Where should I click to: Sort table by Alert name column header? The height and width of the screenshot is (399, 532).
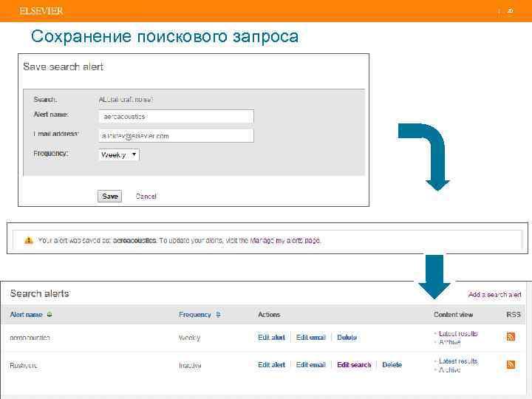26,315
